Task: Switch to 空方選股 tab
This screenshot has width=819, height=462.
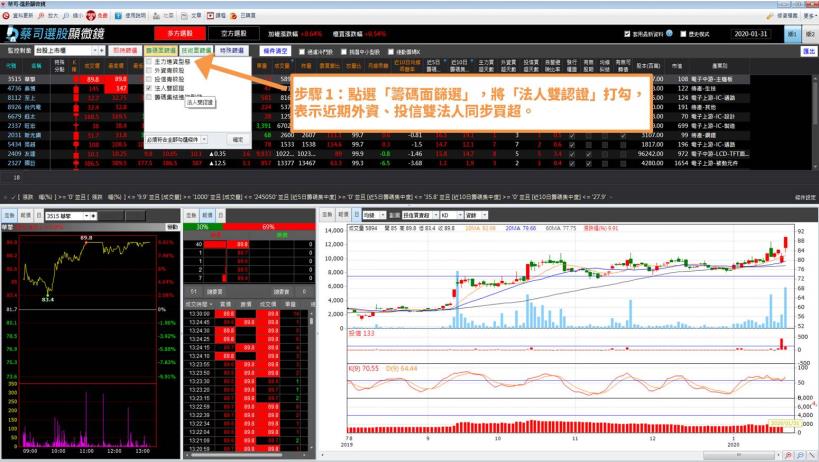Action: click(x=233, y=33)
